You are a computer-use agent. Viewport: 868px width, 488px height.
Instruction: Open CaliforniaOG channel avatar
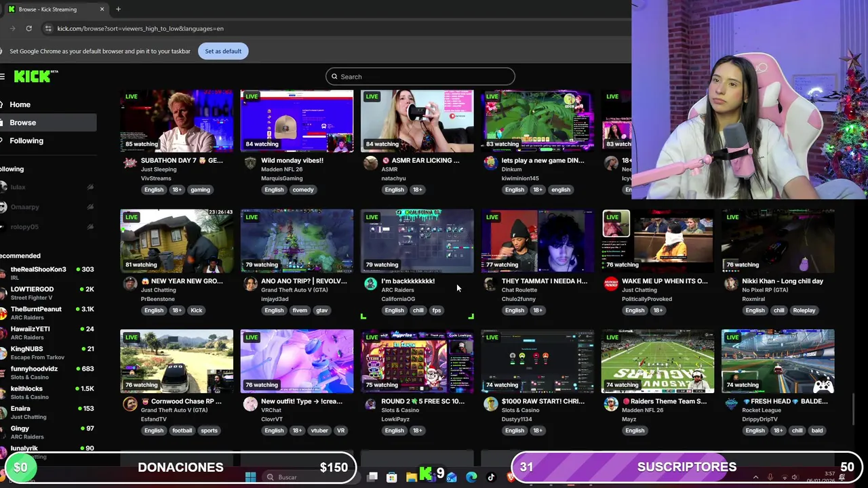tap(370, 283)
